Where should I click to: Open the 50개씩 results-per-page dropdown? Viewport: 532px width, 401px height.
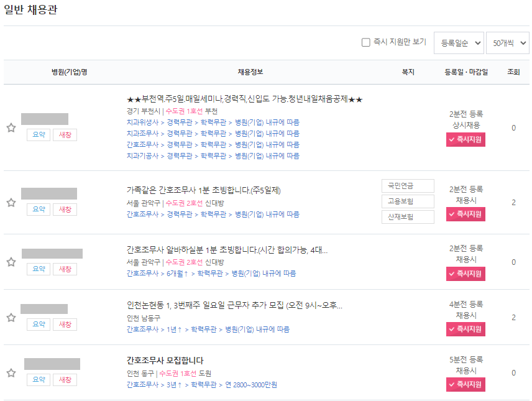506,42
